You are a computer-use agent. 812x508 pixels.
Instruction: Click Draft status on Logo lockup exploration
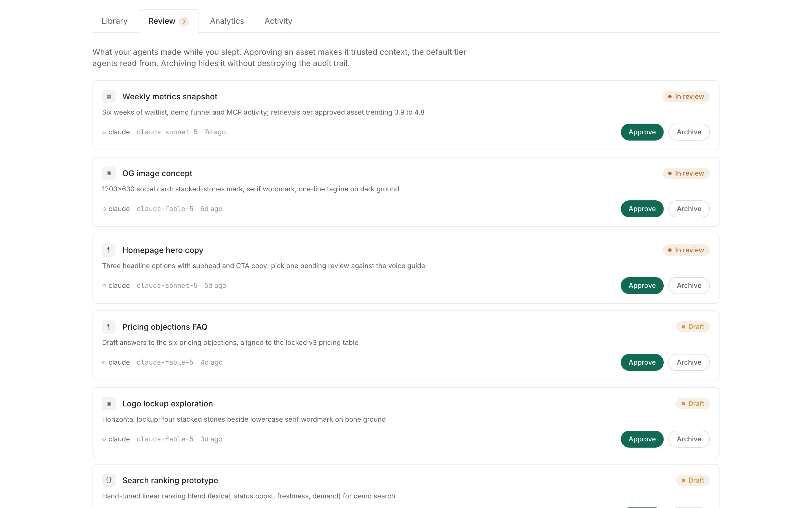692,404
